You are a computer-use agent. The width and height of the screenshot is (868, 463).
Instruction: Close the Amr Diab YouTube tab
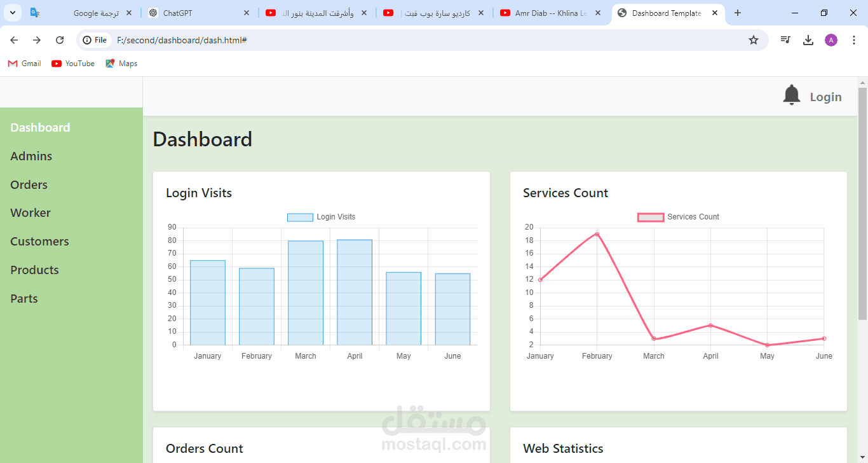pos(598,13)
